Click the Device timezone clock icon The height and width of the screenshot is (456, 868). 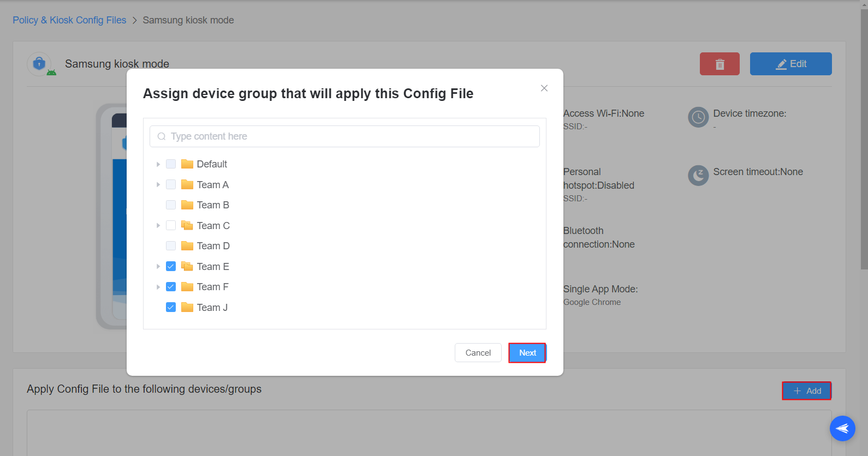point(698,117)
